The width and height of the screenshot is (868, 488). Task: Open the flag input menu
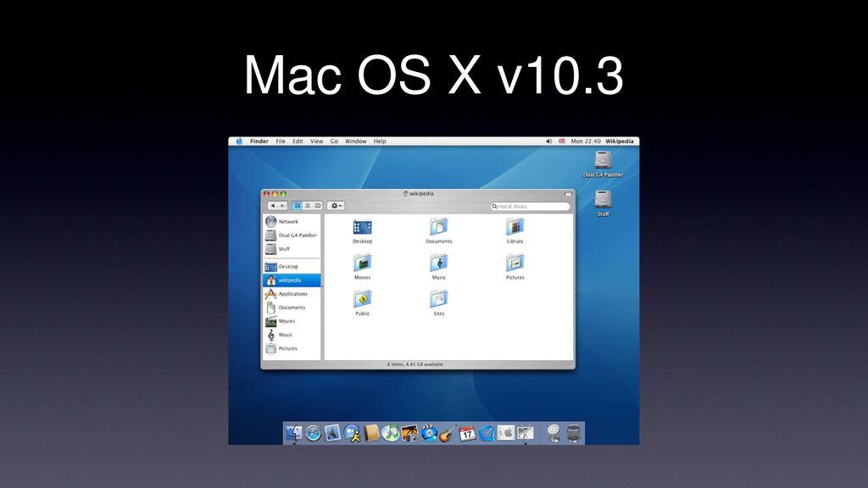(562, 141)
